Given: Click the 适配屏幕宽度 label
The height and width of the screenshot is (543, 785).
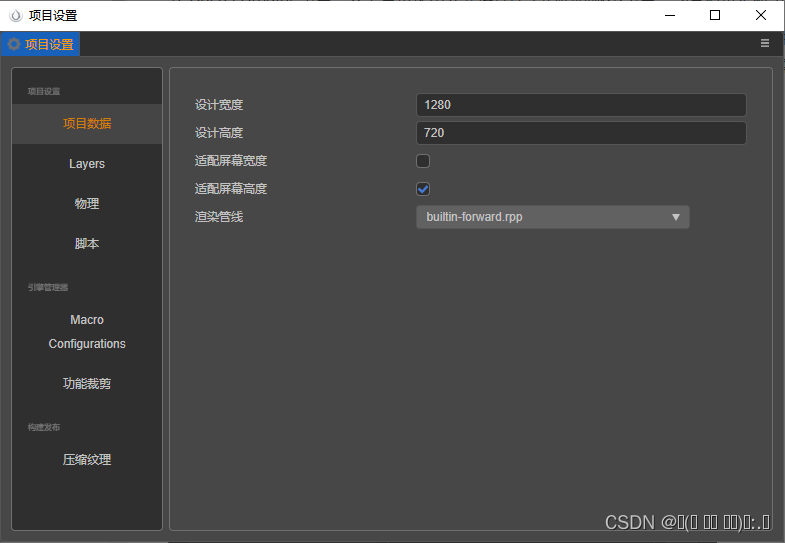Looking at the screenshot, I should tap(231, 161).
